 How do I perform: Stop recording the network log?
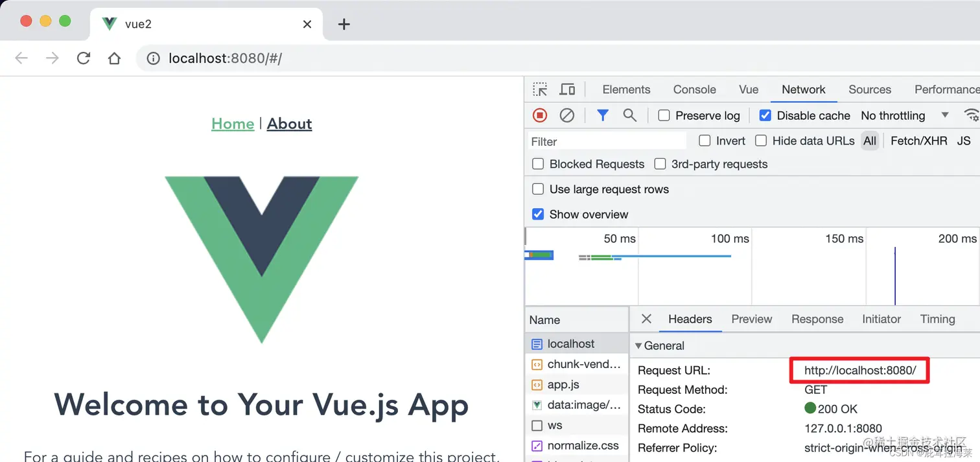(x=540, y=115)
